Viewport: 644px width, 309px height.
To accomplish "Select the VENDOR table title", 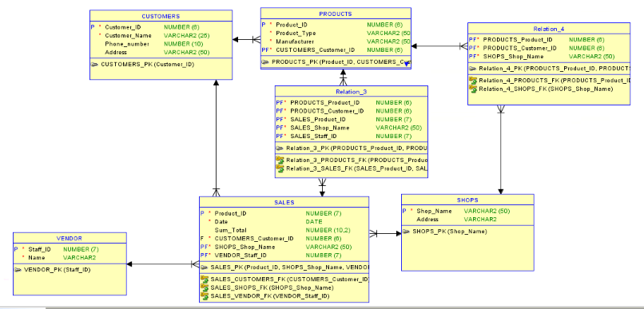I will 70,239.
